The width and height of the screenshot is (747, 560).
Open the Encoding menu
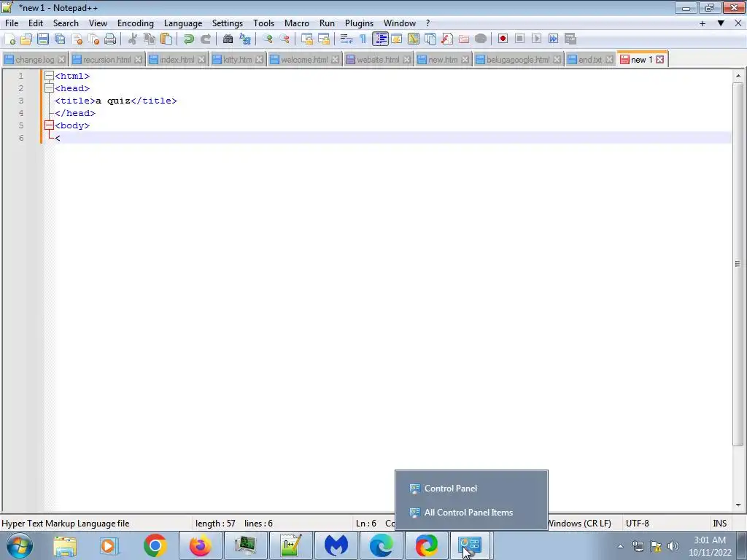coord(135,23)
